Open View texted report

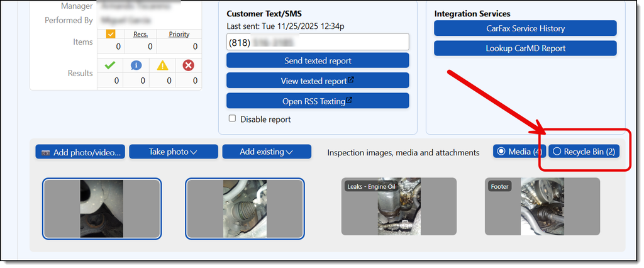[318, 81]
